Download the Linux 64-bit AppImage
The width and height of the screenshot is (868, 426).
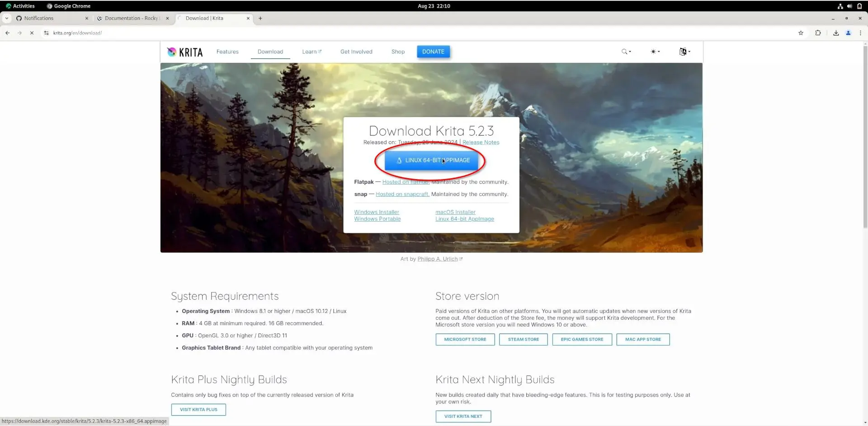click(431, 160)
